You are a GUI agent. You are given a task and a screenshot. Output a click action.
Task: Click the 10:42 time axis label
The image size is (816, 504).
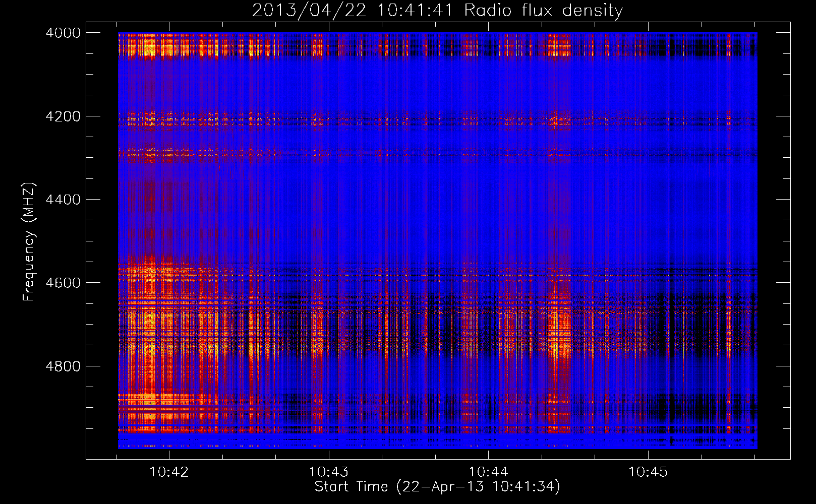coord(169,472)
